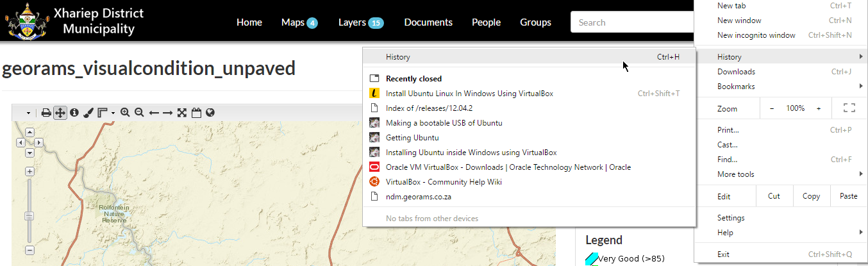868x266 pixels.
Task: Reopen the Getting Ubuntu page
Action: (529, 138)
